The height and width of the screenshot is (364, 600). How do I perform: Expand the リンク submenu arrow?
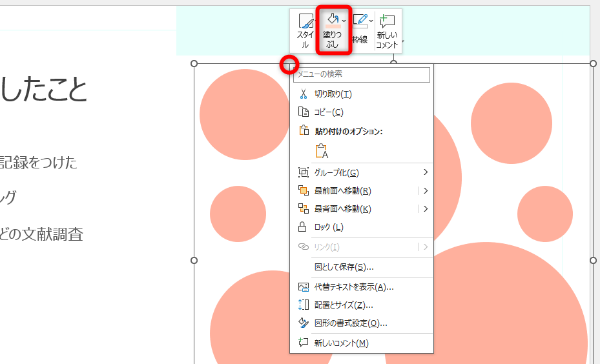click(x=426, y=247)
